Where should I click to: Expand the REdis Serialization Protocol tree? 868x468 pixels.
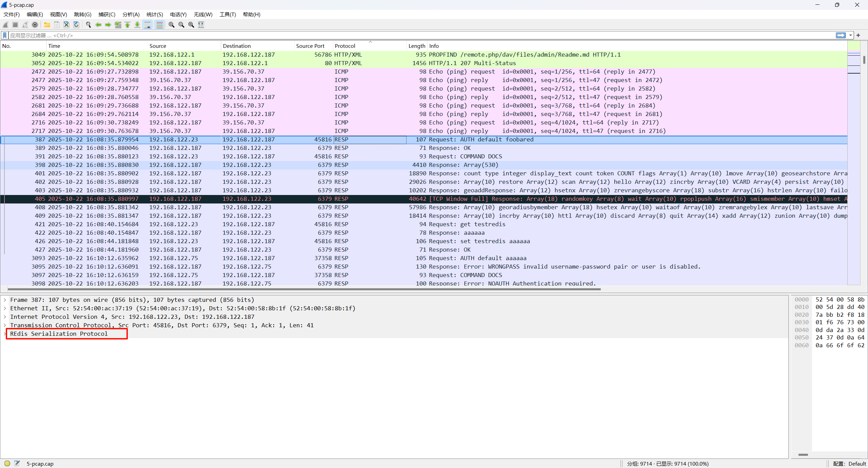5,334
